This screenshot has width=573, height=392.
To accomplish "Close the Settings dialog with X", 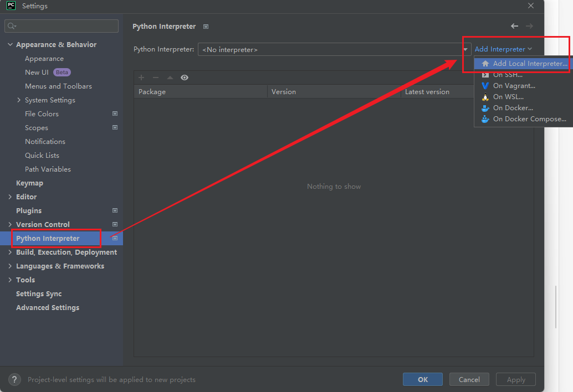I will point(531,6).
